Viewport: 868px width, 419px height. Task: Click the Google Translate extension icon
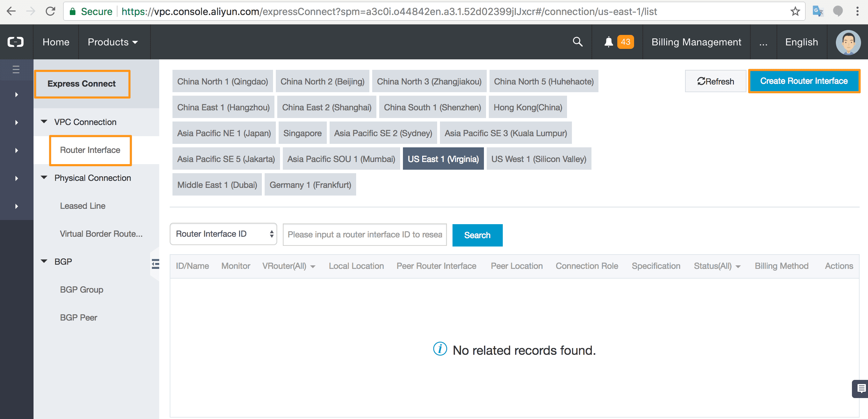(x=818, y=12)
